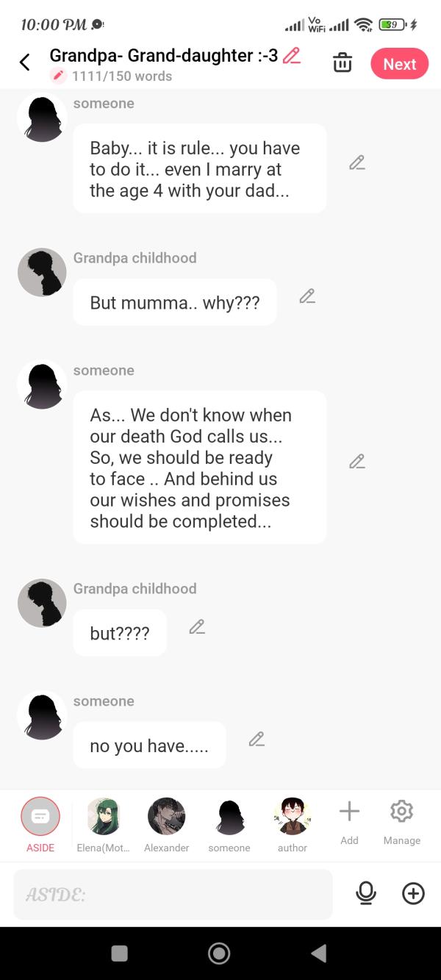Go back using the top-left arrow
The width and height of the screenshot is (441, 980).
[x=24, y=62]
